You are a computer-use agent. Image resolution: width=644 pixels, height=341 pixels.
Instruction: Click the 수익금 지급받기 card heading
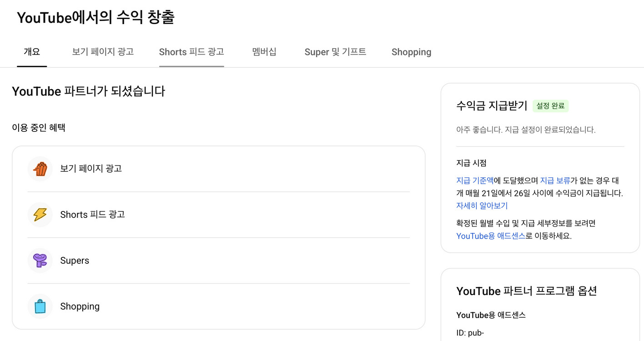[492, 106]
